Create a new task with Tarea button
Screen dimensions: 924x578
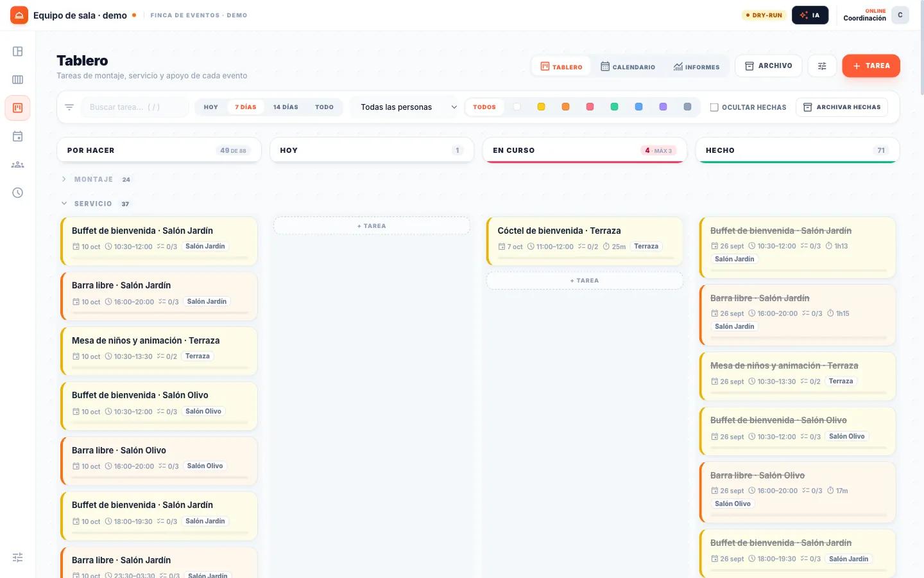click(871, 66)
